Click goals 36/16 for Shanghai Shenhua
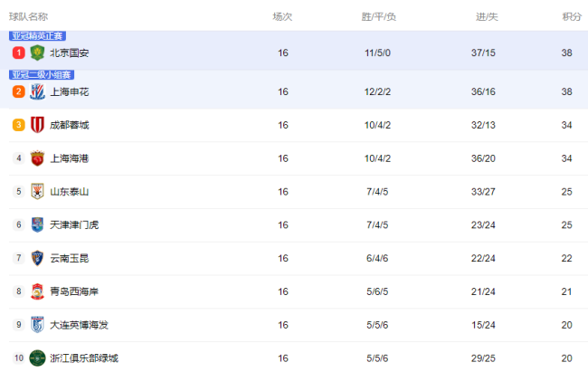Image resolution: width=588 pixels, height=372 pixels. 483,92
